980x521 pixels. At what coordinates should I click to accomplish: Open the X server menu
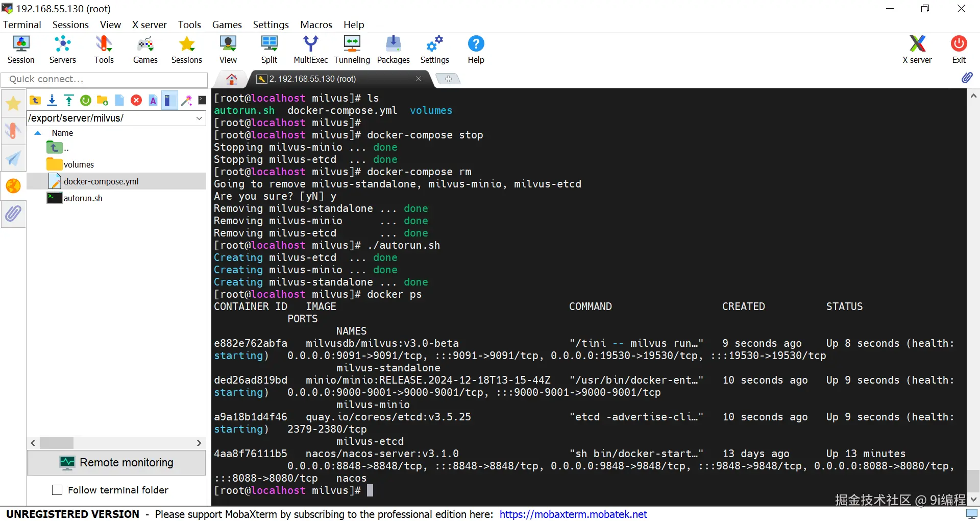click(x=149, y=25)
